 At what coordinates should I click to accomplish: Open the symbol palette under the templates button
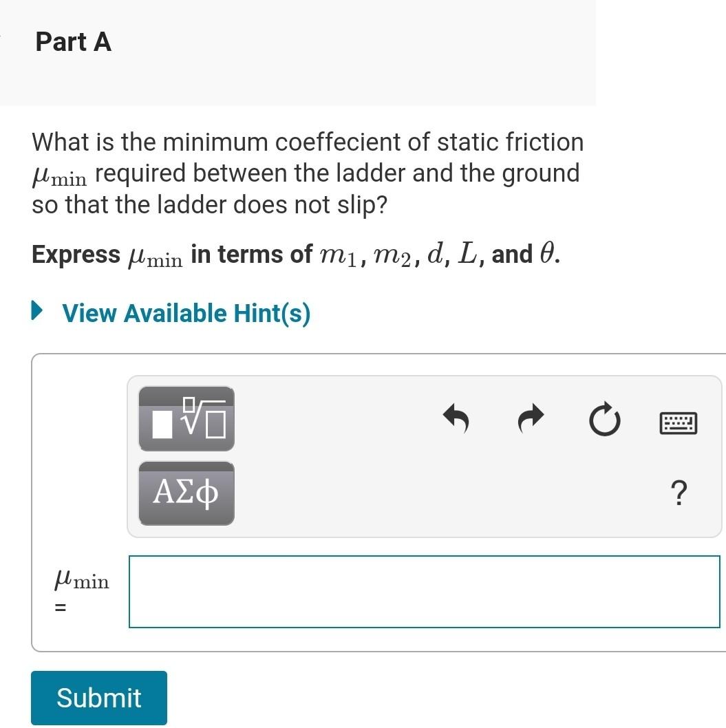[186, 493]
